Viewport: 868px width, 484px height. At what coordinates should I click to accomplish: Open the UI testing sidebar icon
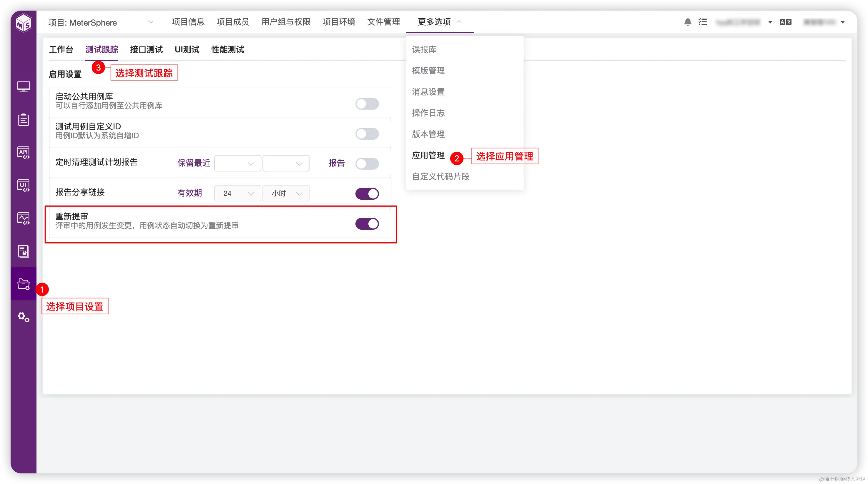click(x=23, y=185)
